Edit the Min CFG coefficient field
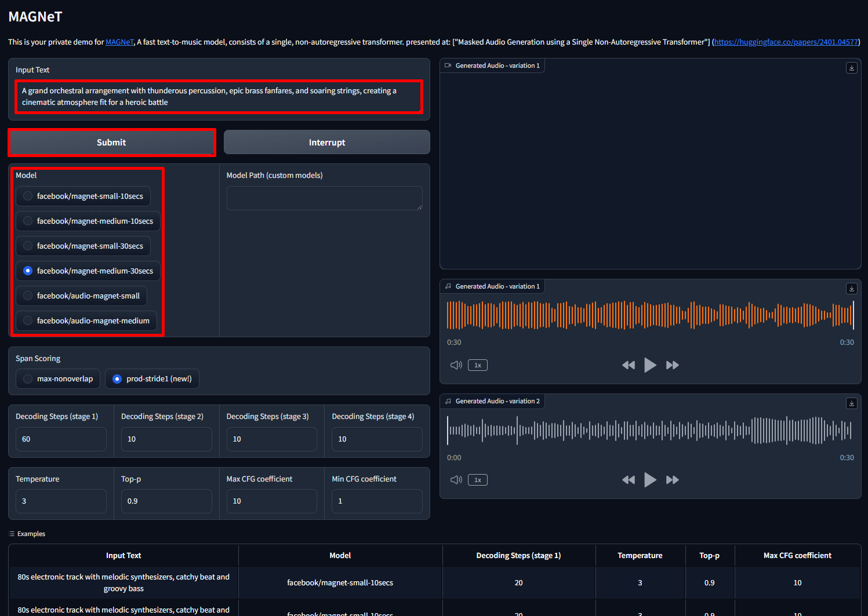This screenshot has height=616, width=868. point(377,501)
